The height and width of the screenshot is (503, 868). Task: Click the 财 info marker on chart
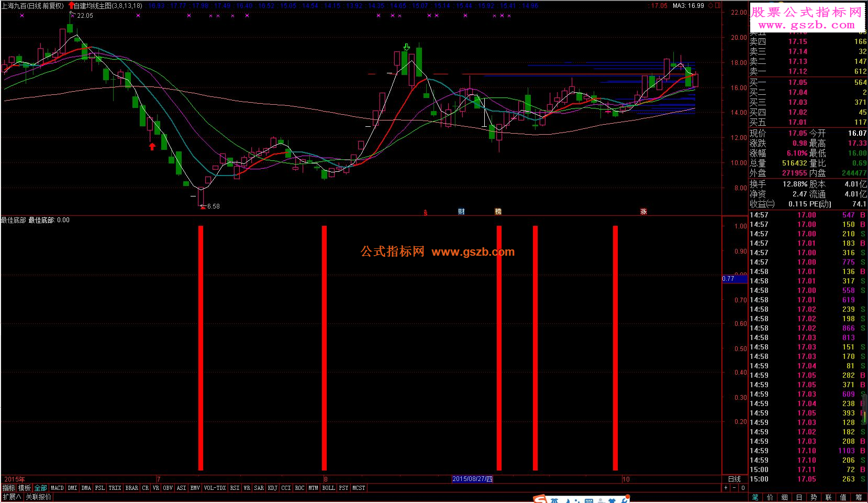pos(461,211)
